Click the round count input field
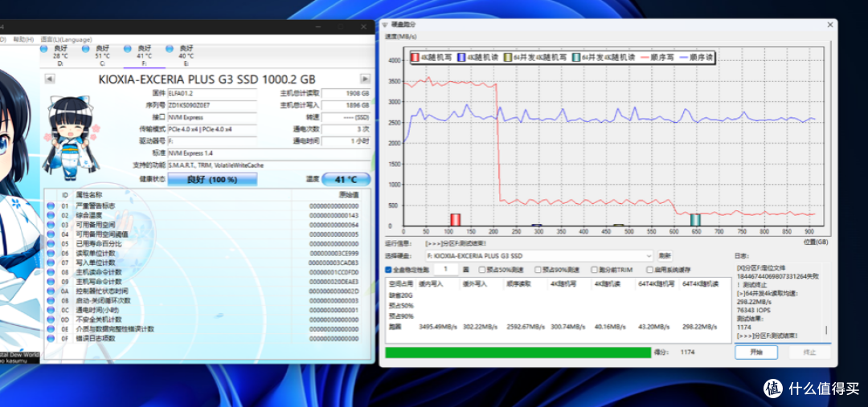The width and height of the screenshot is (868, 407). tap(448, 270)
